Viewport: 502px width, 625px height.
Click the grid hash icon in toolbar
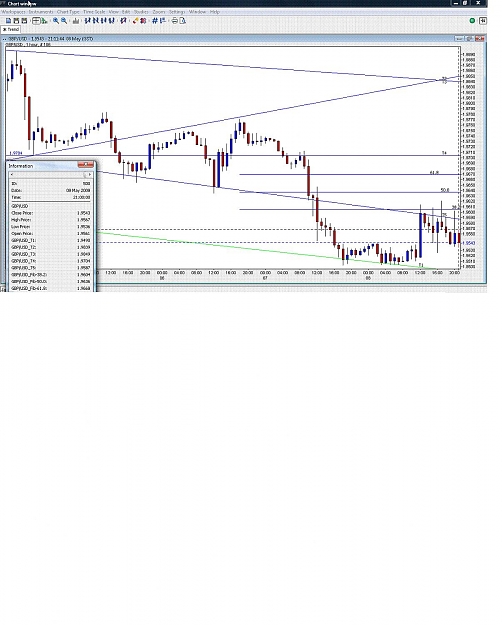[155, 21]
